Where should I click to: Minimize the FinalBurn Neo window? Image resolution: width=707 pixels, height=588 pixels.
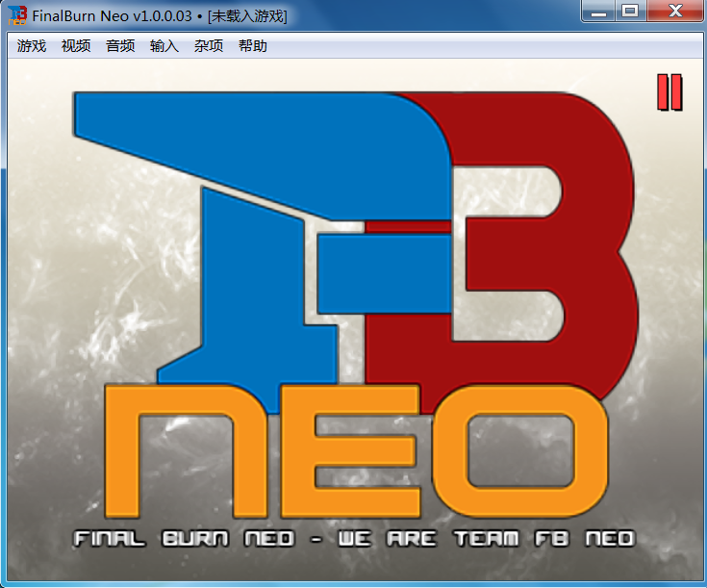[598, 11]
